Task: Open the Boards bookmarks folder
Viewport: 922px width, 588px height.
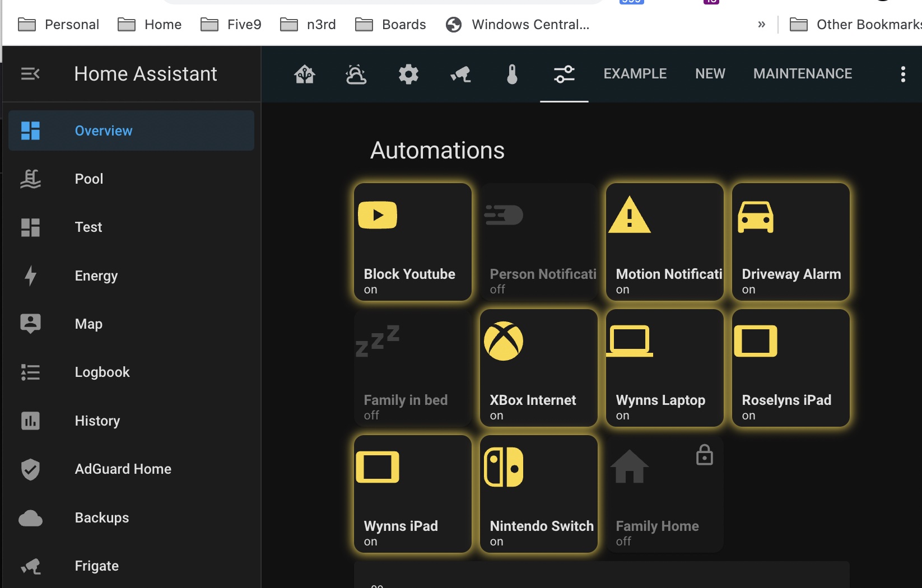Action: 390,25
